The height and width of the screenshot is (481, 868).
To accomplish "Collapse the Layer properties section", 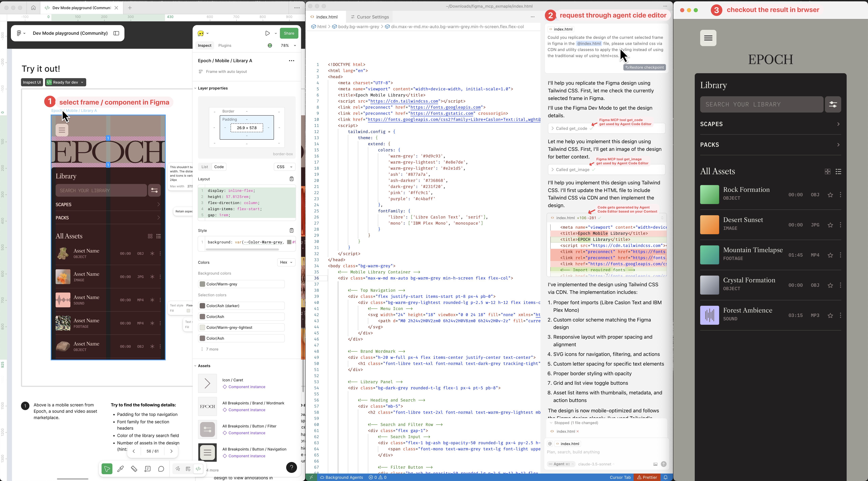I will (x=195, y=88).
